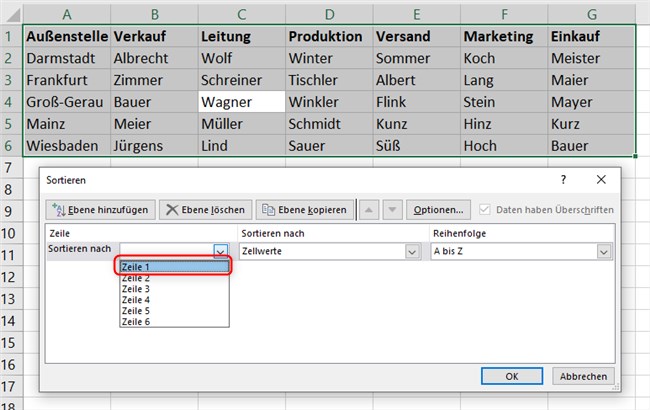Click cell containing Tischler

tap(329, 80)
